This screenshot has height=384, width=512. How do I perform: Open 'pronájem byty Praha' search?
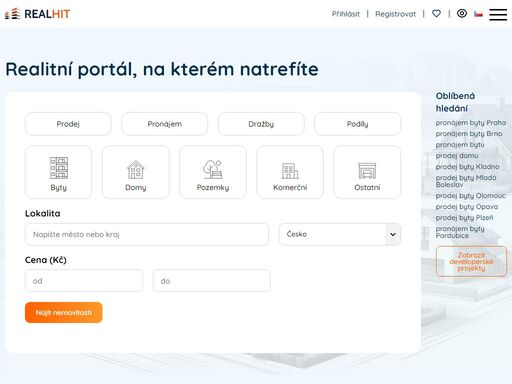point(471,123)
